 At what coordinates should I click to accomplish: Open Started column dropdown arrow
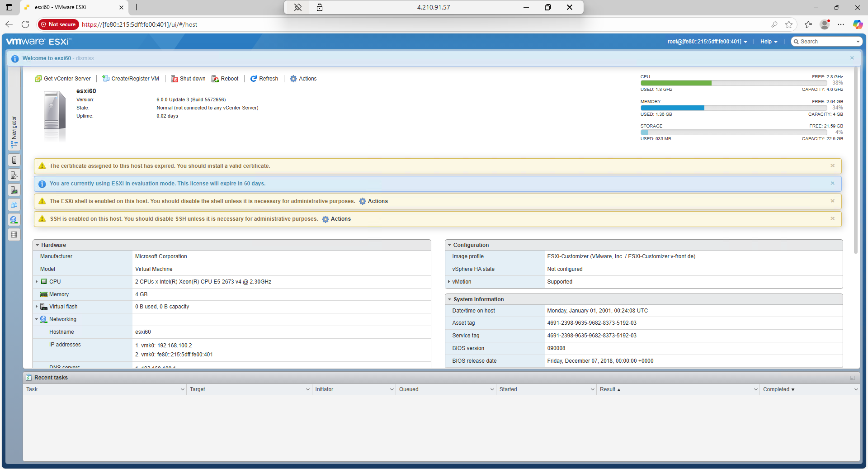click(x=593, y=389)
